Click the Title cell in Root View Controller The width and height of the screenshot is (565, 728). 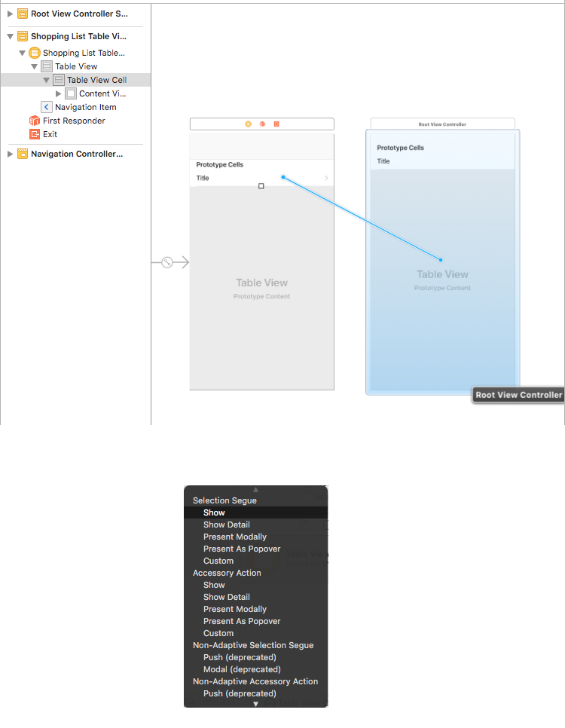coord(442,161)
